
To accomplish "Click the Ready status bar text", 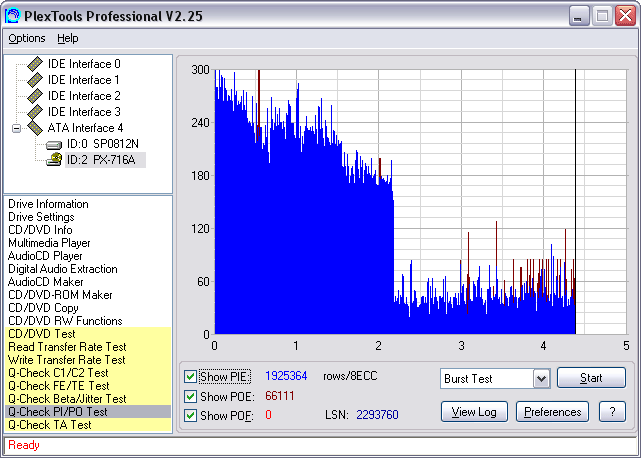I will [24, 445].
